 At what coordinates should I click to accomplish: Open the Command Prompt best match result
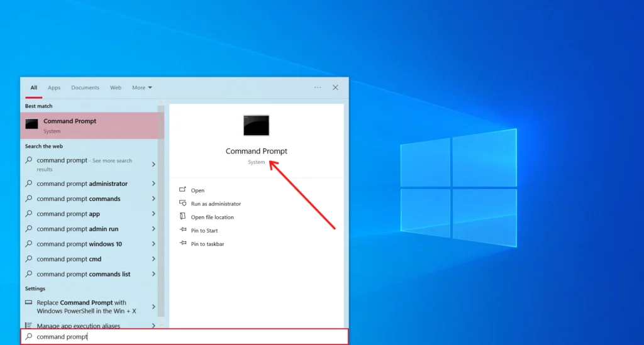[92, 126]
